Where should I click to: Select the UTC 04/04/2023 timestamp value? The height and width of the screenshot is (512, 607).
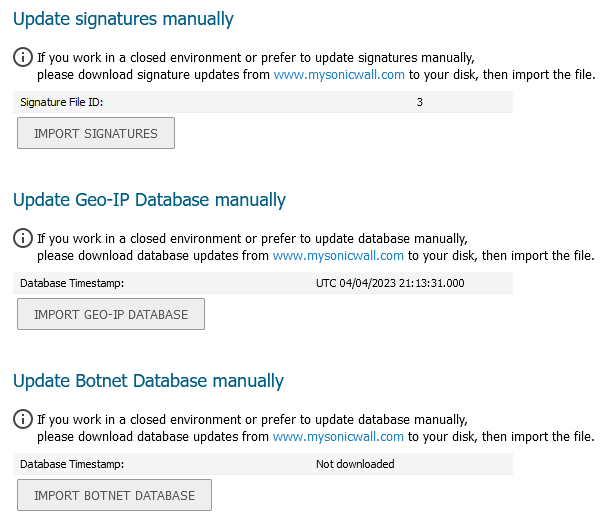pos(390,283)
